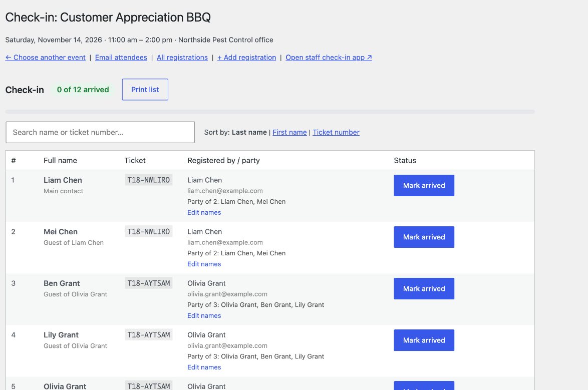Click Edit names in Liam Chen's row

tap(204, 213)
